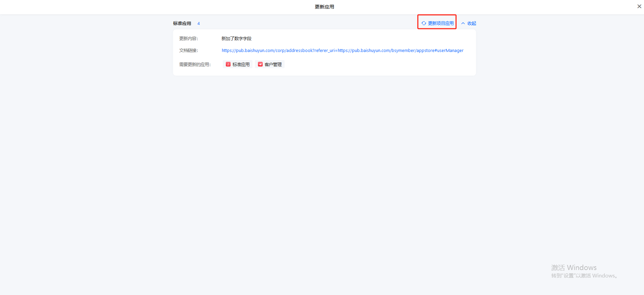Click the 需要更新的应用 field label
Screen dimensions: 644x295
point(195,64)
